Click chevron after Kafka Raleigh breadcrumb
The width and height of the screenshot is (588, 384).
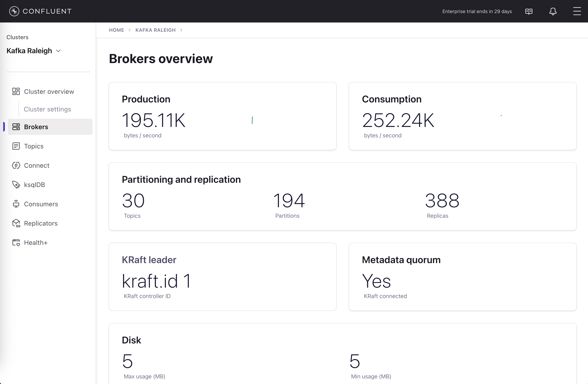[x=181, y=30]
